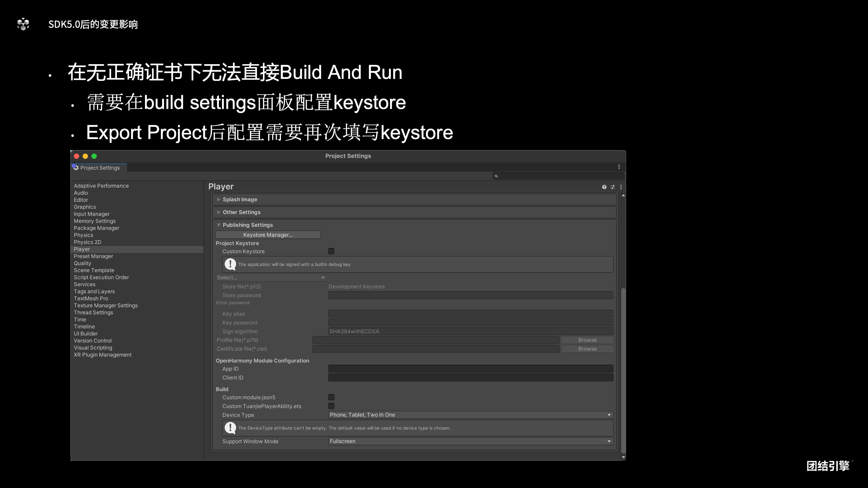Click the Player help question mark icon
The width and height of the screenshot is (868, 488).
click(604, 187)
